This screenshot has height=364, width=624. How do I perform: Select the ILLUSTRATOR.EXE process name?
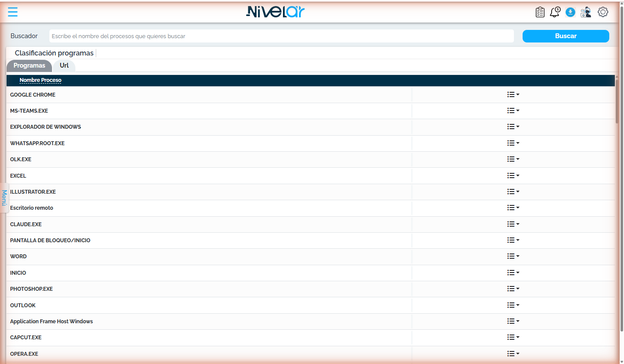[33, 192]
